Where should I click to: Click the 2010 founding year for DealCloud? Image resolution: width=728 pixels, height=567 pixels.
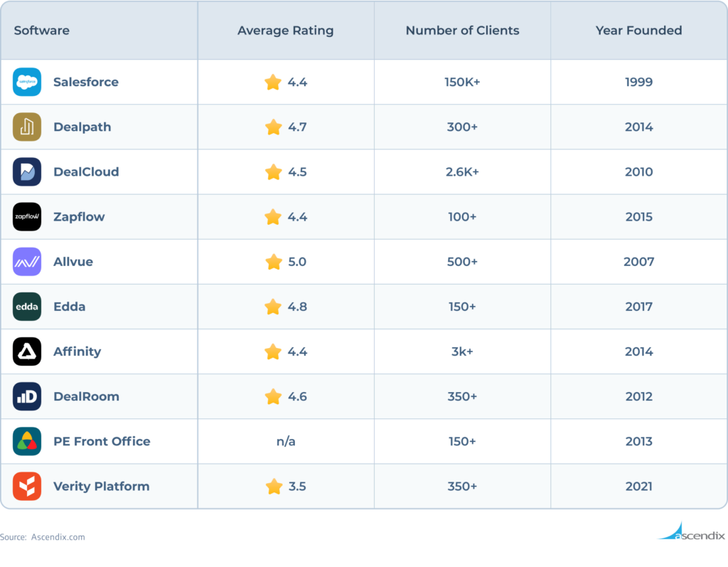pos(639,172)
